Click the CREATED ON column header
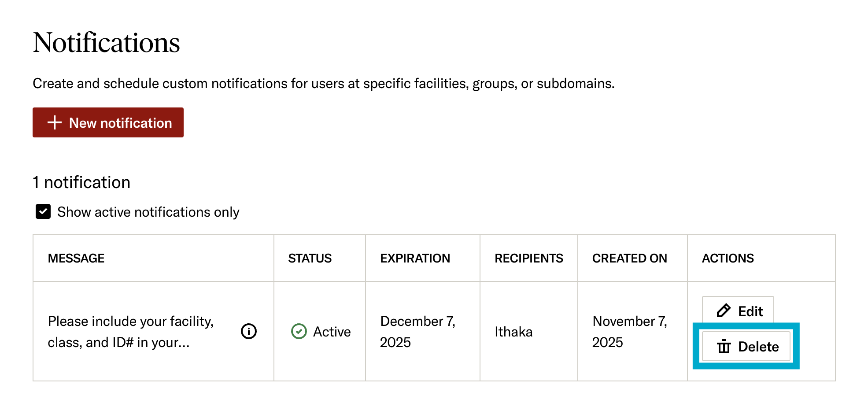The image size is (868, 414). 630,258
